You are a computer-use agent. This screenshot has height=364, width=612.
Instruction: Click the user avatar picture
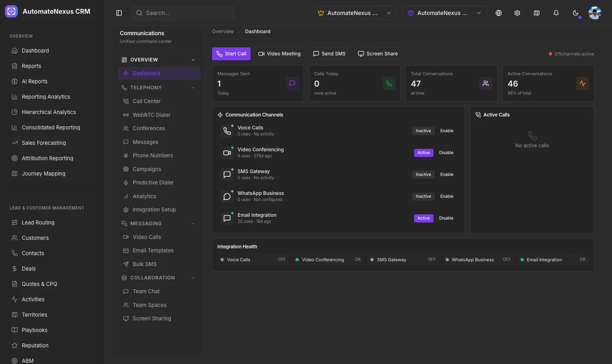click(595, 13)
